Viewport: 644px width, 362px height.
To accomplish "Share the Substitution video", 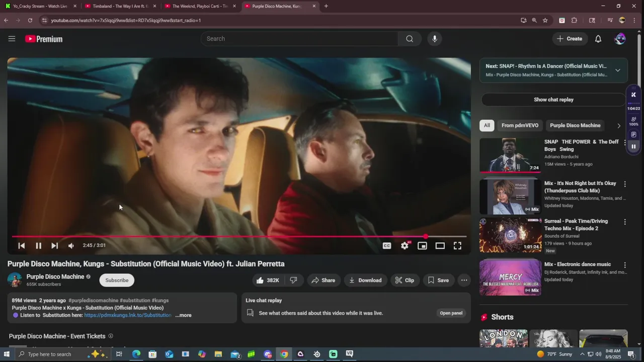I will pos(324,280).
